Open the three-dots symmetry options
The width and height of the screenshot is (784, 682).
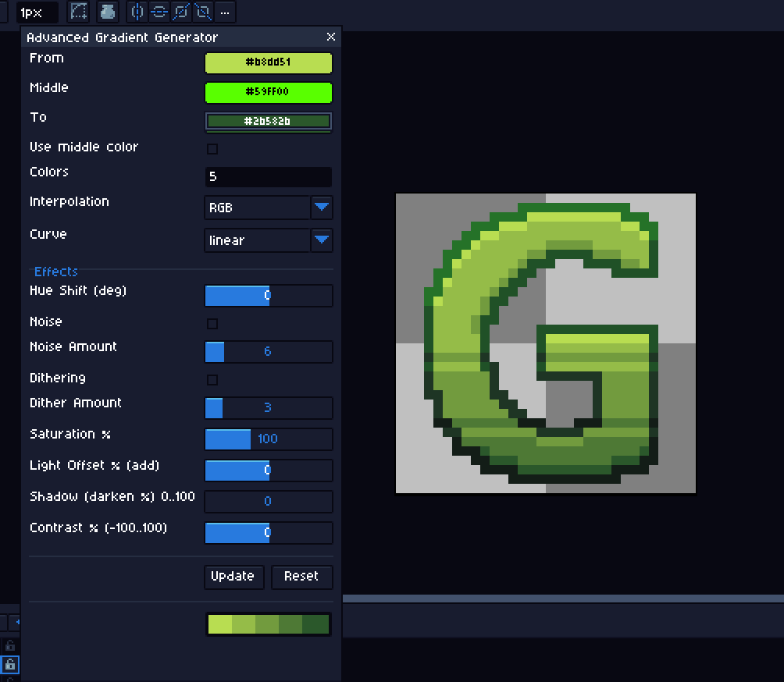(x=225, y=12)
